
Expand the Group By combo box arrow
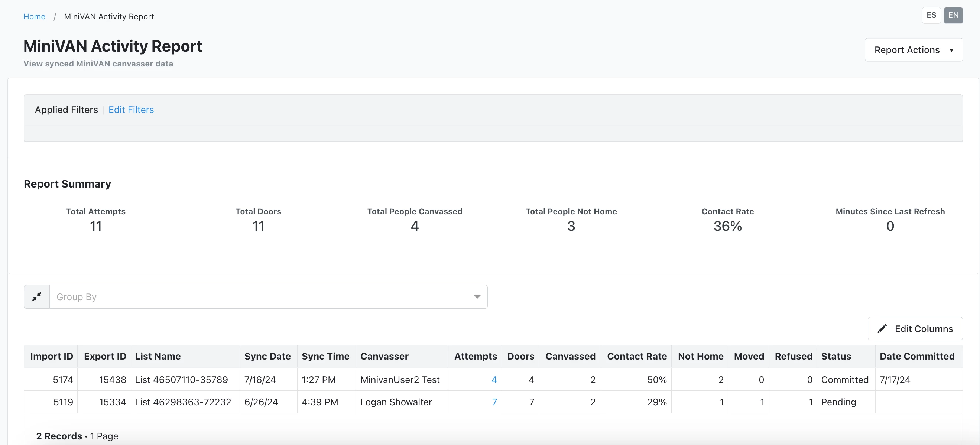[x=477, y=297]
